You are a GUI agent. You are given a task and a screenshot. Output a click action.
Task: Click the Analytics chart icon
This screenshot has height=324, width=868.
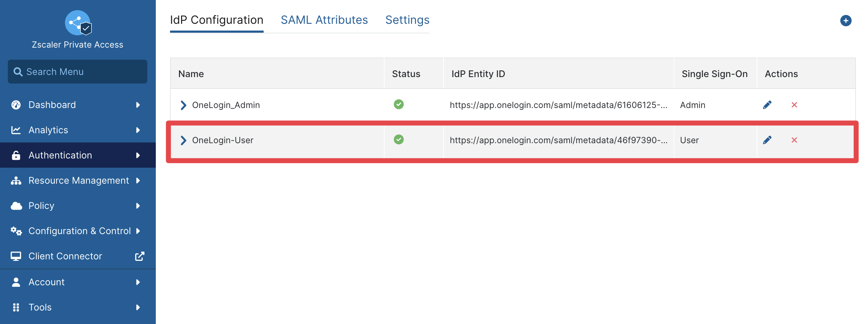(16, 130)
